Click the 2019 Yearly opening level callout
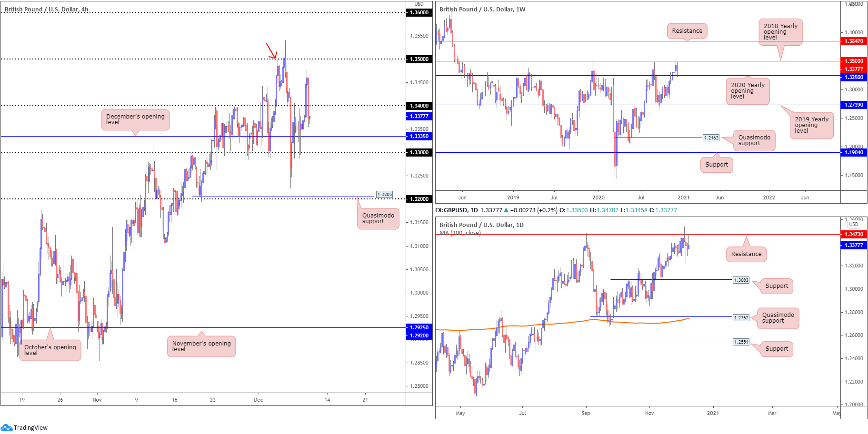The height and width of the screenshot is (434, 868). pyautogui.click(x=811, y=125)
